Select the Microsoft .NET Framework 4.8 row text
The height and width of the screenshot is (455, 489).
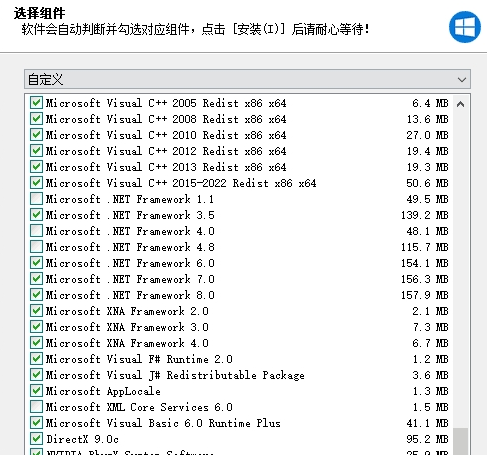(x=130, y=247)
